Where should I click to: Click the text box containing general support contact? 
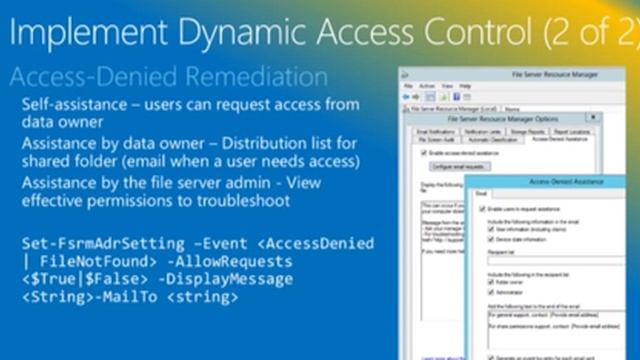click(x=556, y=330)
